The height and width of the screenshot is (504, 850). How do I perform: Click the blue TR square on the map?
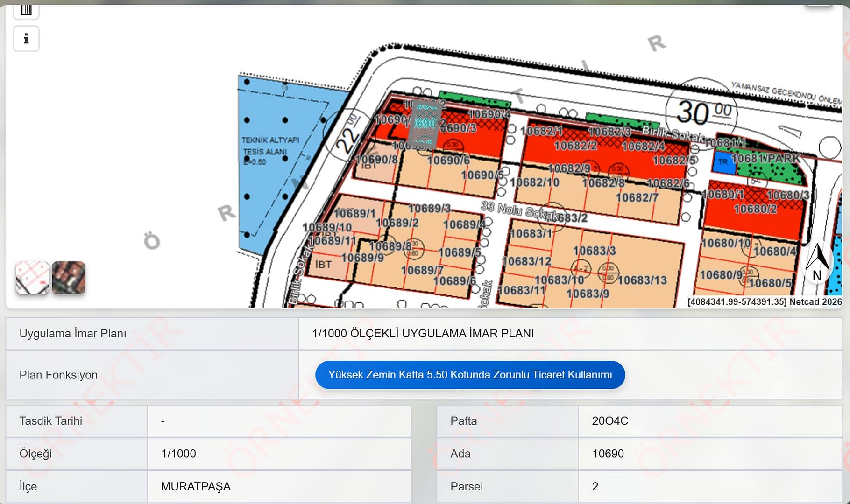point(723,162)
